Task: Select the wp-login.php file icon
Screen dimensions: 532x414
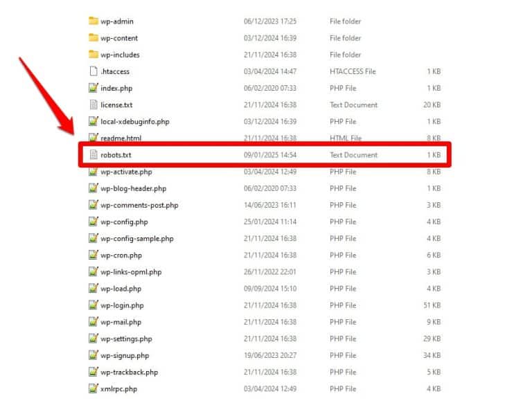Action: [x=94, y=305]
